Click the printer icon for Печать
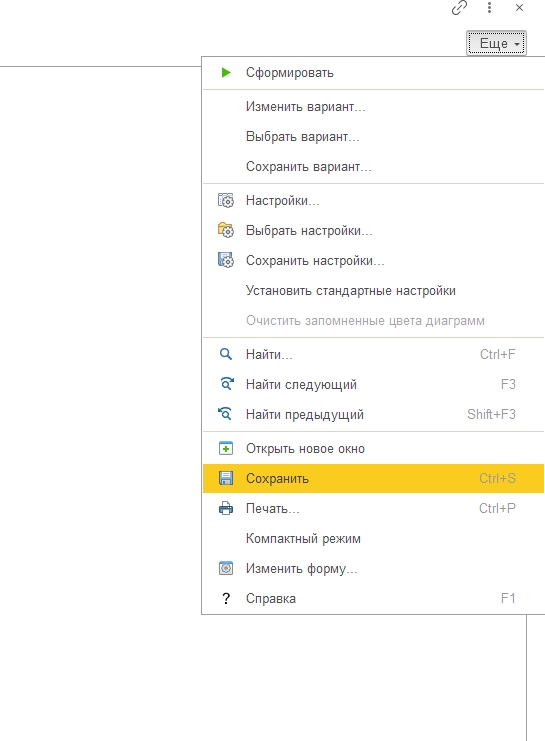This screenshot has width=545, height=741. 226,508
